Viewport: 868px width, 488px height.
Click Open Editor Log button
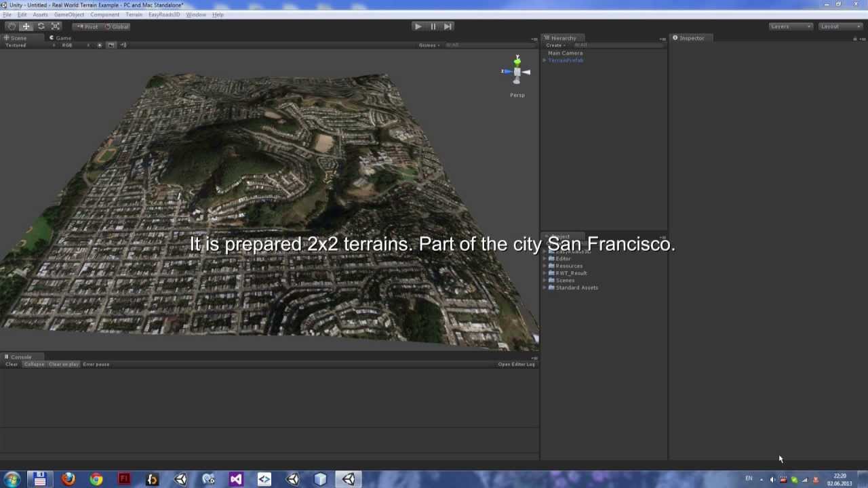point(517,364)
